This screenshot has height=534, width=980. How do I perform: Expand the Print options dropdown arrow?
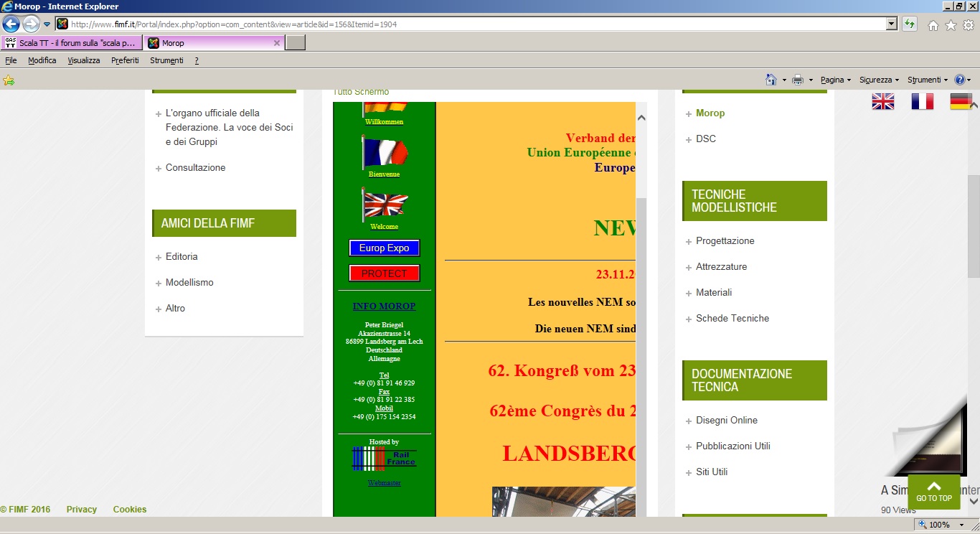(x=811, y=80)
